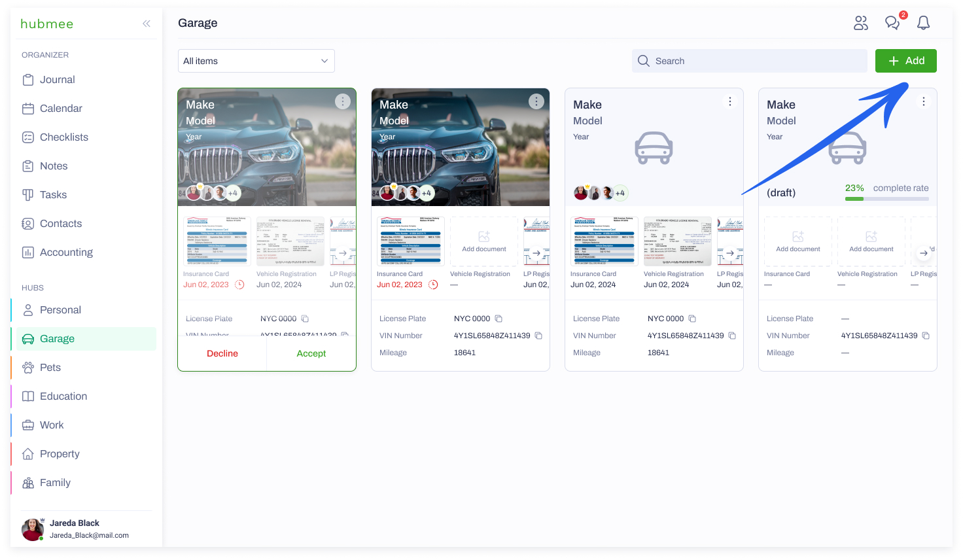This screenshot has height=560, width=963.
Task: Show next documents arrow on draft card
Action: [924, 253]
